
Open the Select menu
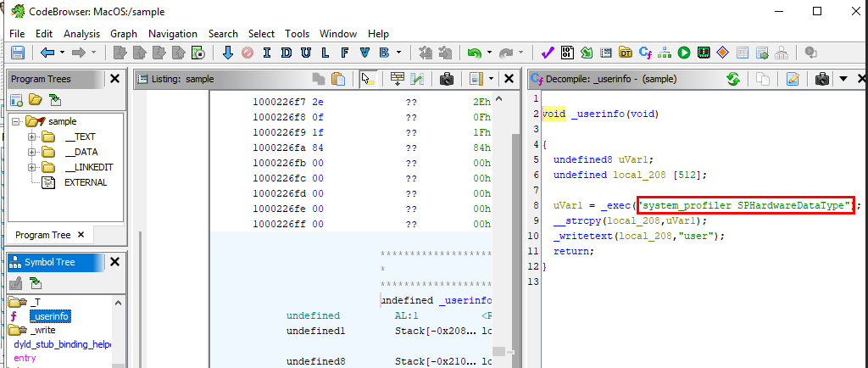pyautogui.click(x=261, y=34)
